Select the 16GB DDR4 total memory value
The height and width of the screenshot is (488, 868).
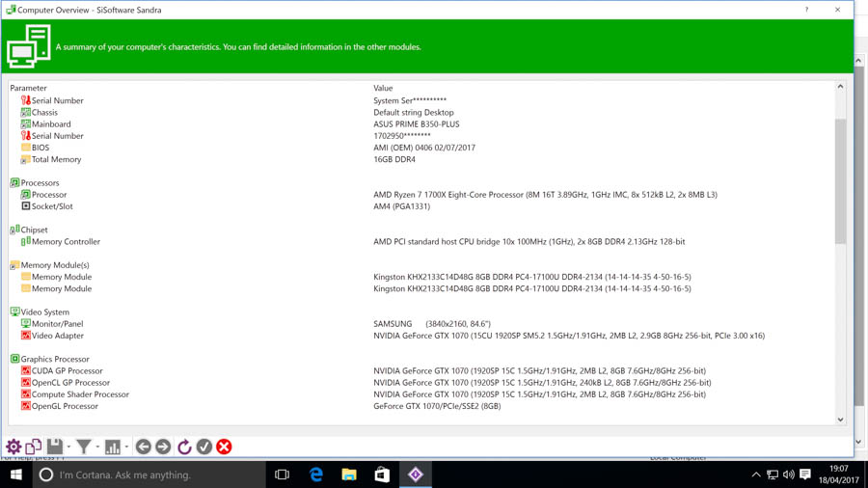[394, 159]
